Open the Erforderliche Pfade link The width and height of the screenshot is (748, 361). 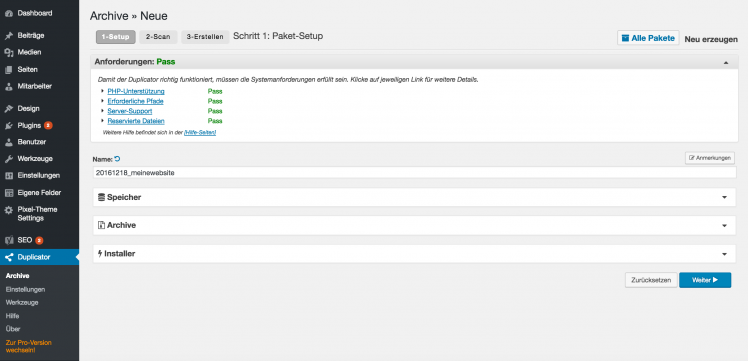[136, 101]
